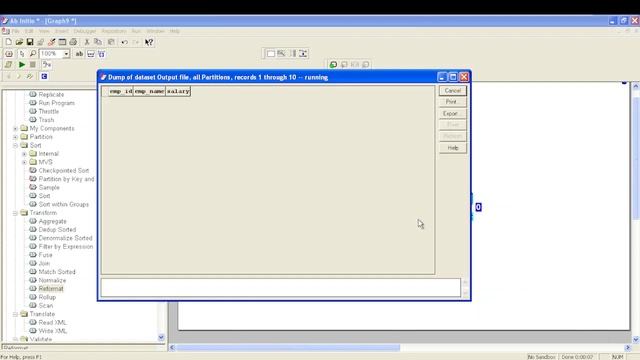The image size is (640, 360).
Task: Click the Cut scissors icon
Action: (87, 42)
